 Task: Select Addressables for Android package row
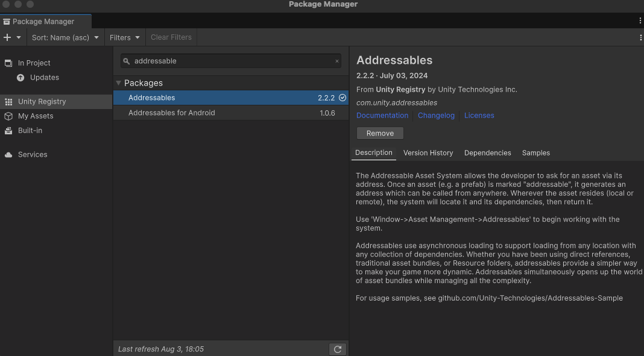[x=231, y=113]
